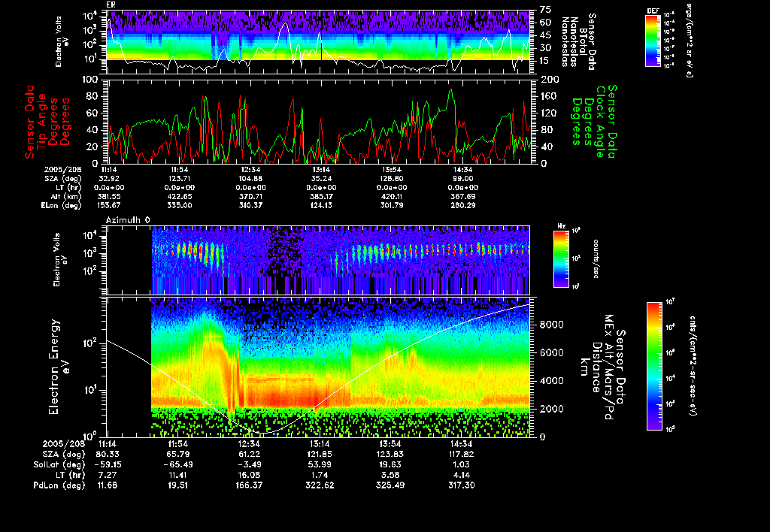Click the SolLat value 19.63

pyautogui.click(x=390, y=465)
